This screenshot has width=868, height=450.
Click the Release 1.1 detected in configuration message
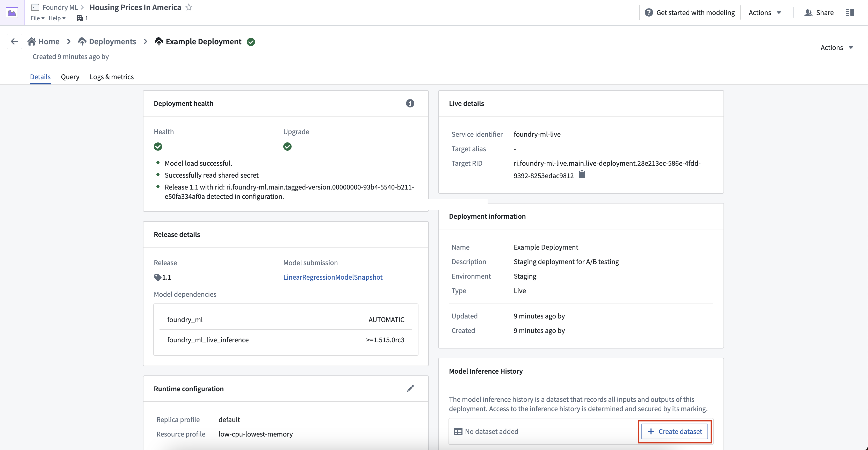click(289, 192)
